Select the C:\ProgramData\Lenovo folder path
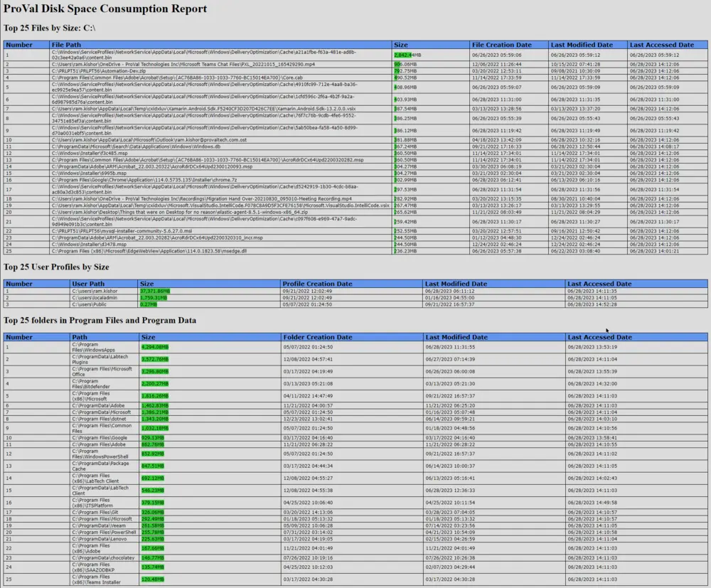 tap(99, 539)
